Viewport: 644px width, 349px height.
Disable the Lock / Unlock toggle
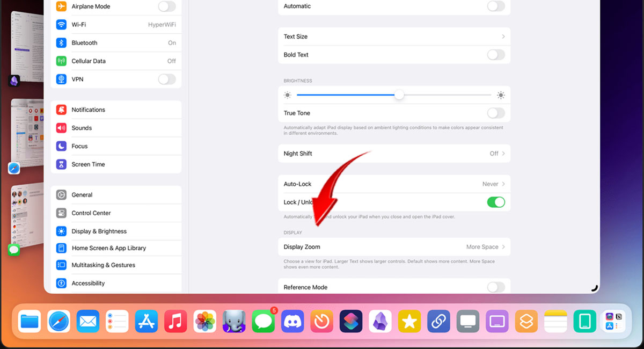495,202
